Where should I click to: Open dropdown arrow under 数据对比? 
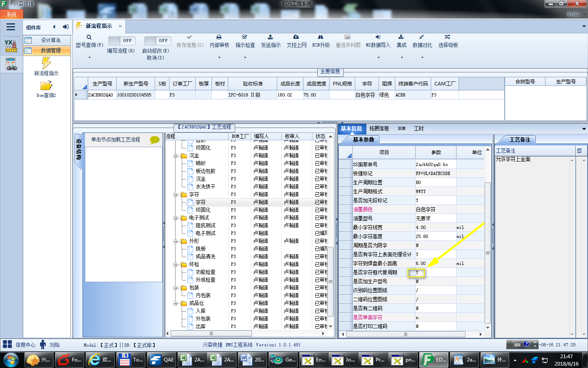[422, 57]
